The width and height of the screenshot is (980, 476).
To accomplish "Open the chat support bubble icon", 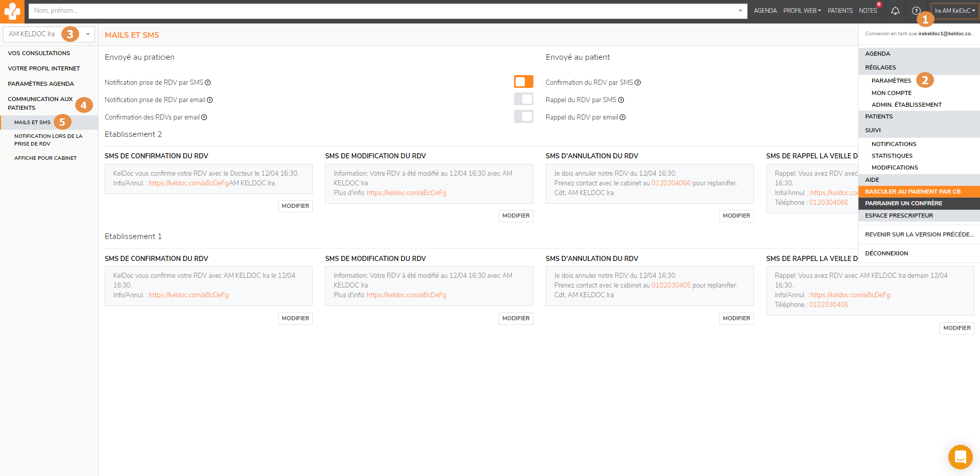I will pyautogui.click(x=960, y=457).
